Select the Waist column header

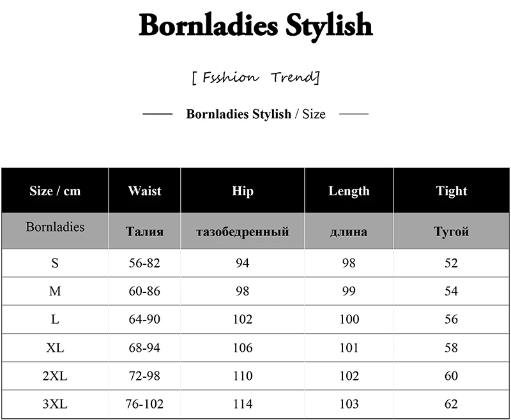click(145, 191)
